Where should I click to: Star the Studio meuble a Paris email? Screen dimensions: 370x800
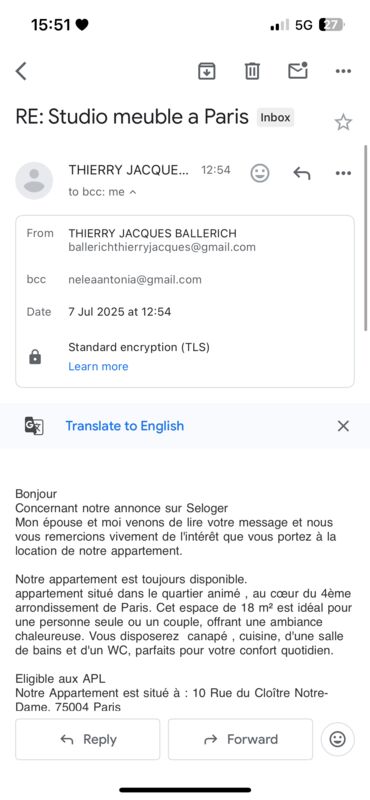pyautogui.click(x=343, y=122)
